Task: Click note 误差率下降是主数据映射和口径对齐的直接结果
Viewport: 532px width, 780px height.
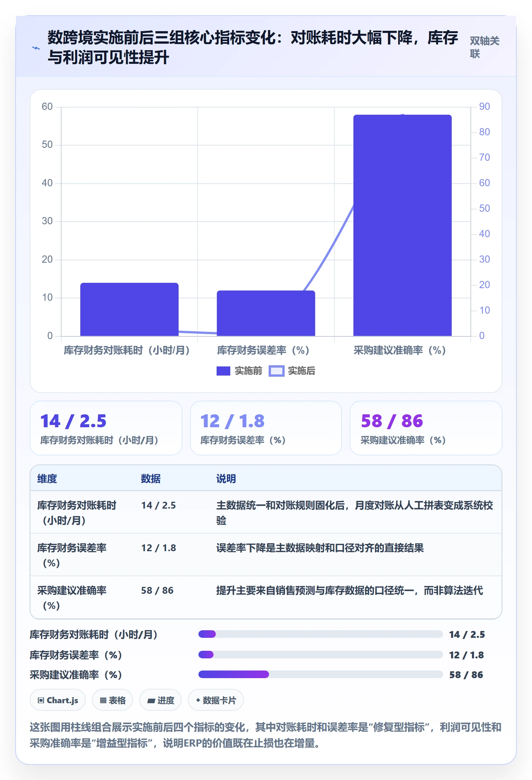Action: pos(320,548)
